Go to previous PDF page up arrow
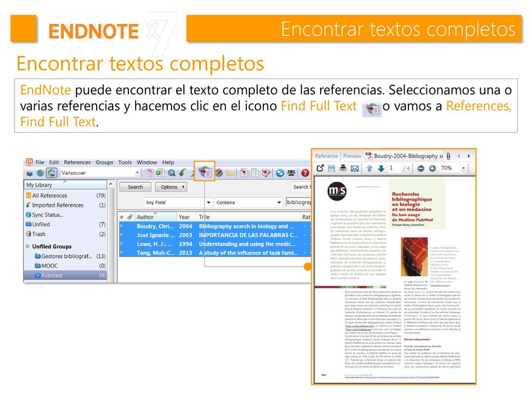 point(369,168)
